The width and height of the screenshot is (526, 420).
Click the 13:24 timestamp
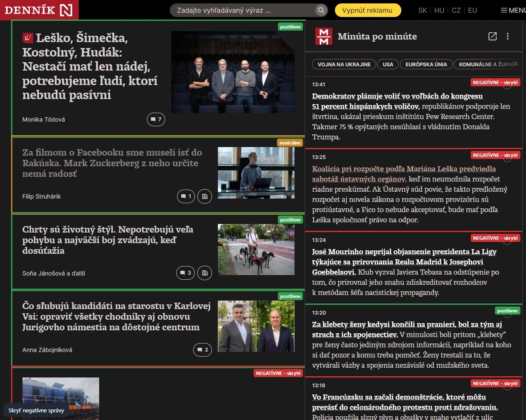[319, 240]
